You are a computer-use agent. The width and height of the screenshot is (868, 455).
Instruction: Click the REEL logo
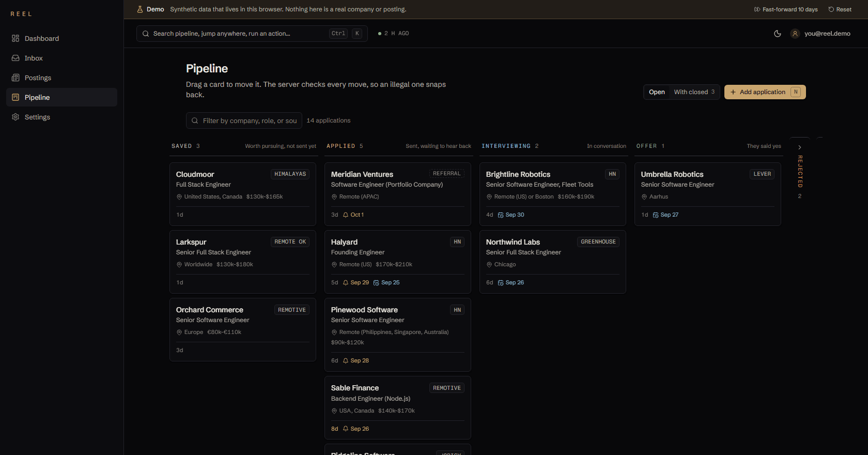(x=21, y=14)
